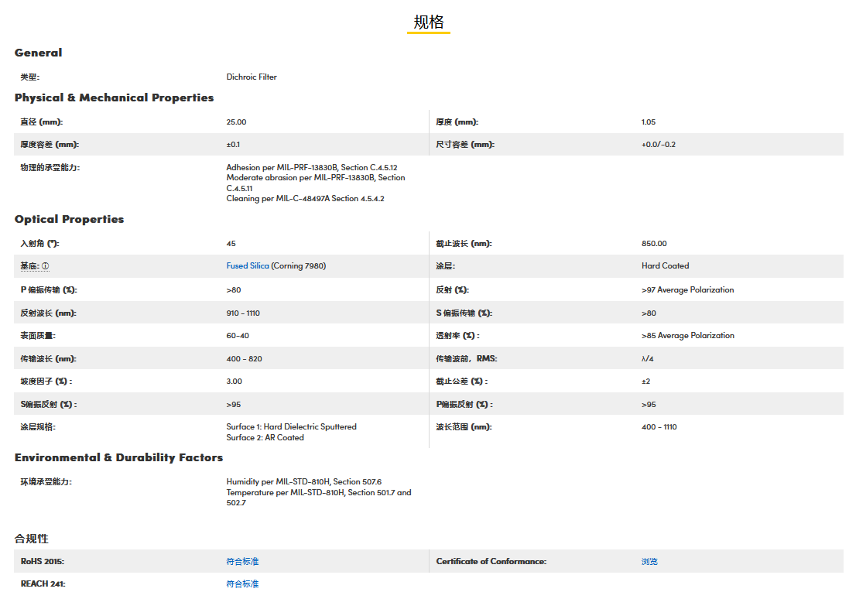Select the General section heading
Image resolution: width=849 pixels, height=616 pixels.
pyautogui.click(x=38, y=53)
